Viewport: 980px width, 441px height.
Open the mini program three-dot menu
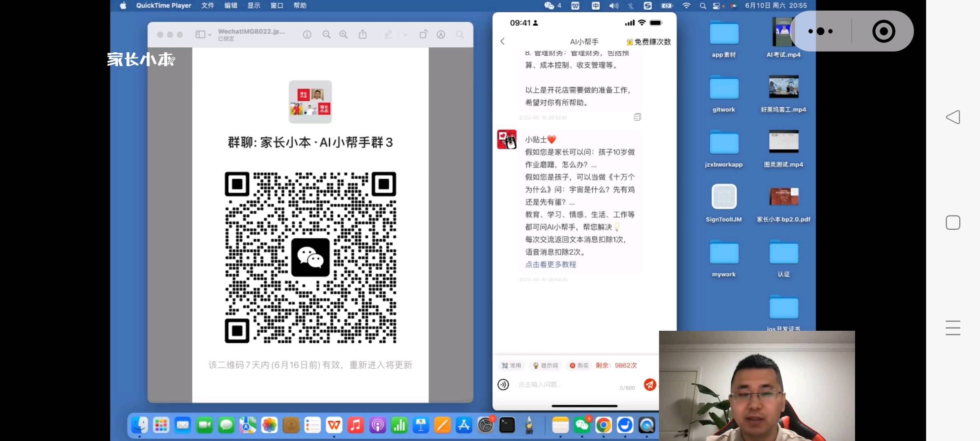pyautogui.click(x=820, y=31)
